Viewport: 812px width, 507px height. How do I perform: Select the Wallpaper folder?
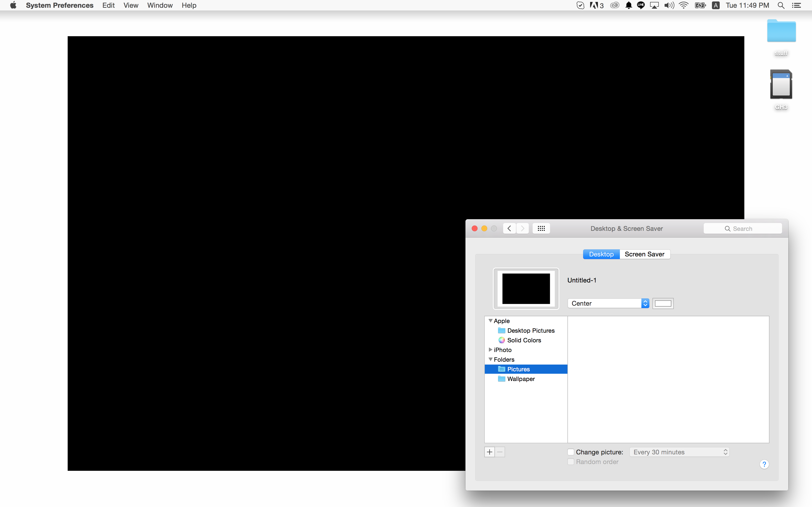tap(521, 379)
